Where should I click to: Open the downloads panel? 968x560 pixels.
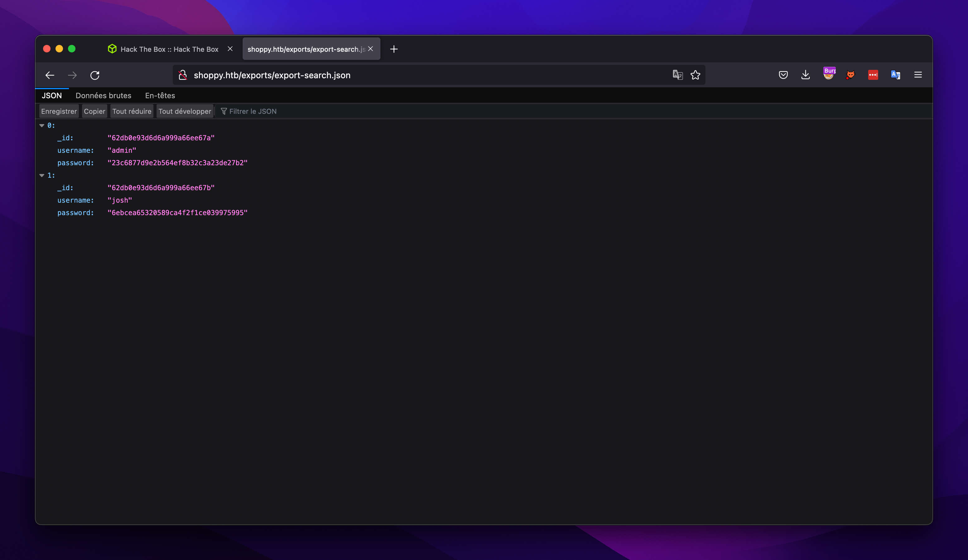click(x=806, y=75)
